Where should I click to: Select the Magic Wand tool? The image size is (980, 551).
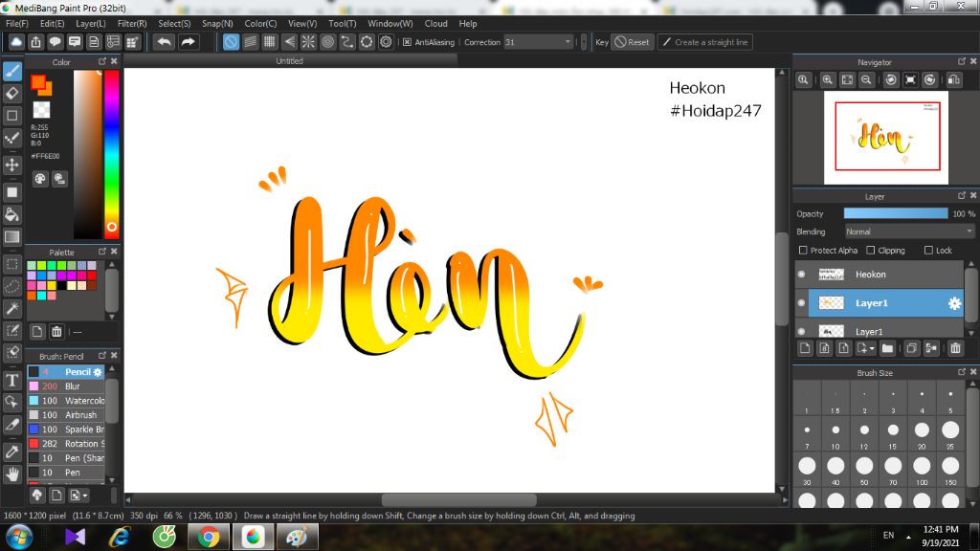coord(11,308)
